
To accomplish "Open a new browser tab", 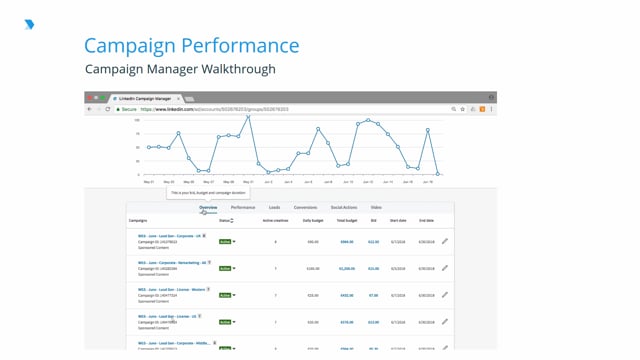I will pos(189,99).
